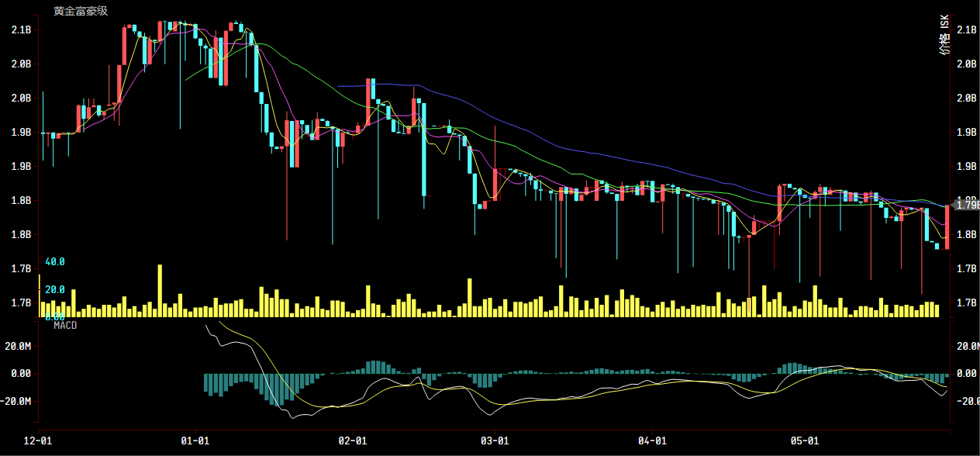Click the top 2.1B label on left price axis
The height and width of the screenshot is (456, 980).
[21, 29]
